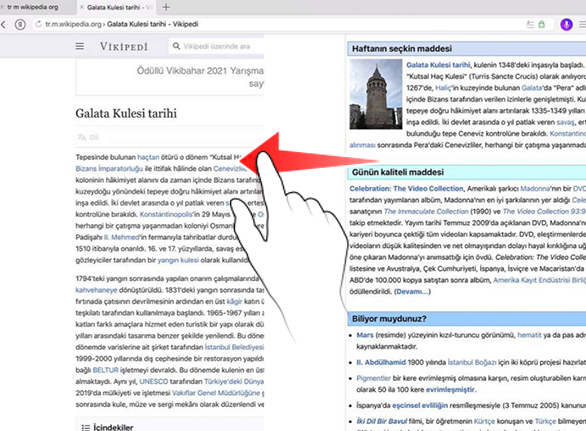Image resolution: width=586 pixels, height=431 pixels.
Task: Open 'The Immaculate Collection' link
Action: [426, 211]
